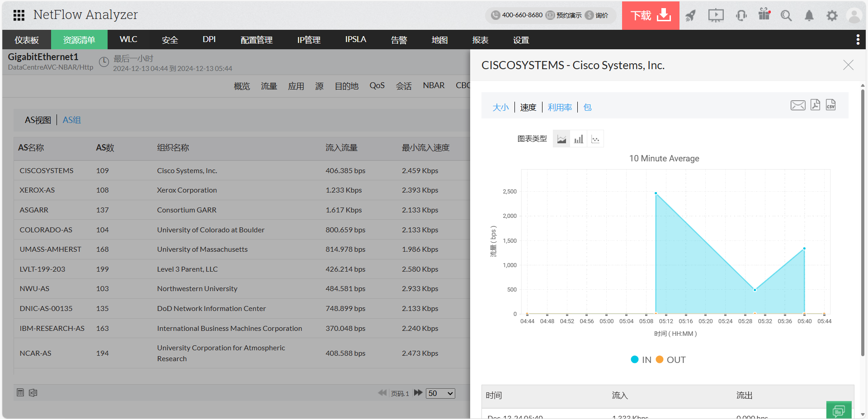Go to next page arrow
The image size is (868, 419).
coord(418,393)
